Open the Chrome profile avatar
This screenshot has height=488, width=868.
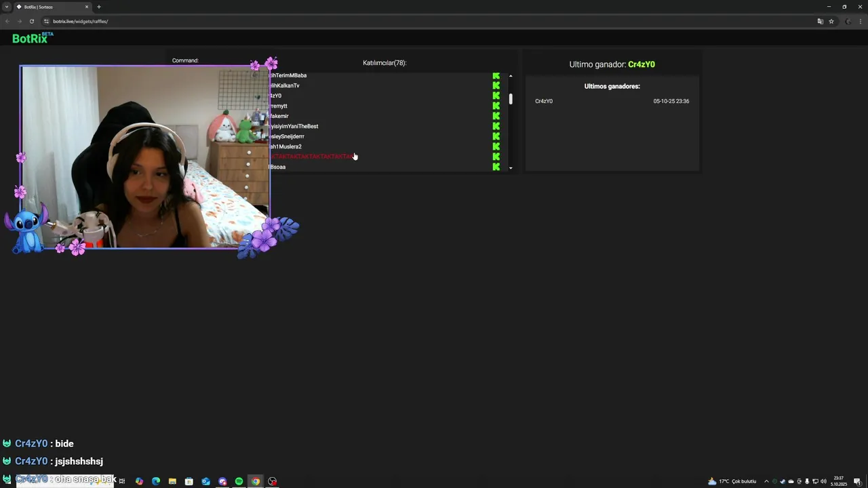[848, 21]
